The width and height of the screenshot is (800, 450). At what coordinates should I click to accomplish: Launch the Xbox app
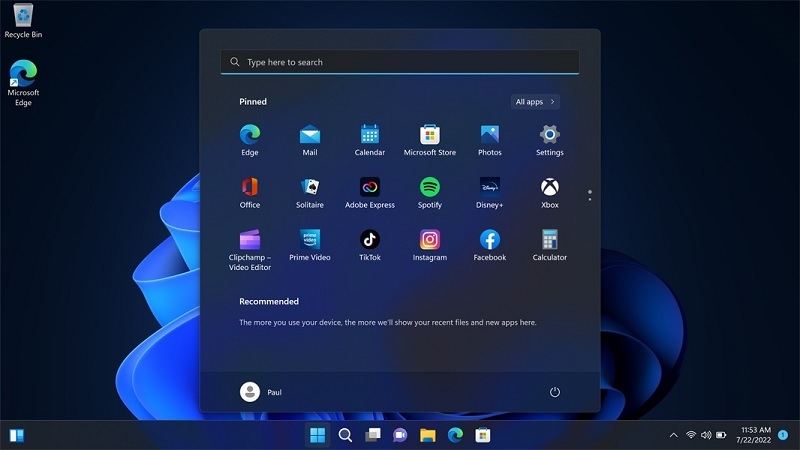[549, 192]
